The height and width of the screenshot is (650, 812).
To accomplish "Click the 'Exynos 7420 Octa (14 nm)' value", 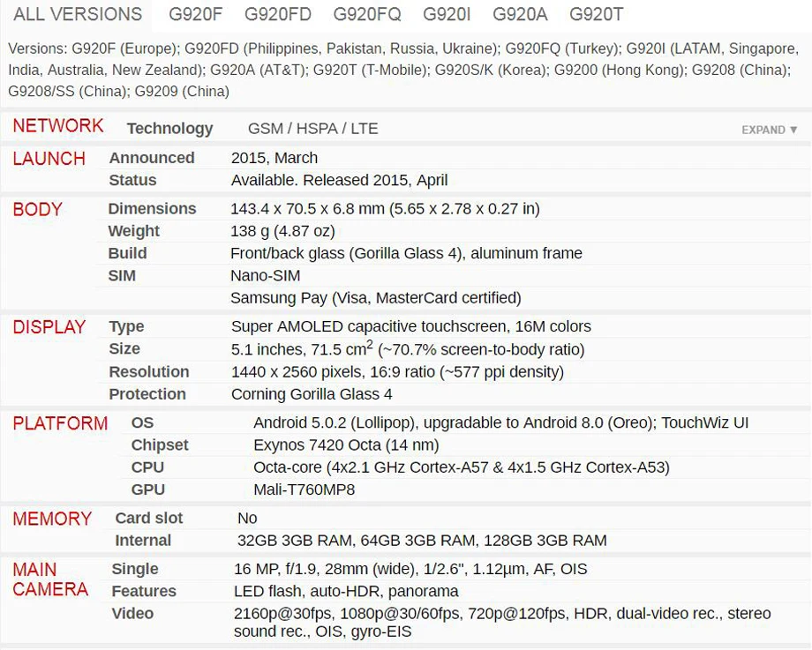I will [x=347, y=445].
